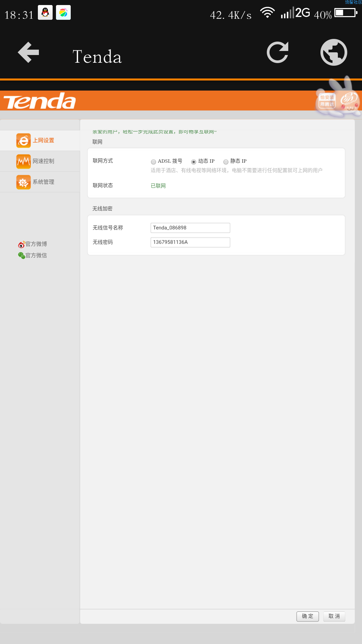Open 官方微博 link
The width and height of the screenshot is (362, 644).
point(36,244)
